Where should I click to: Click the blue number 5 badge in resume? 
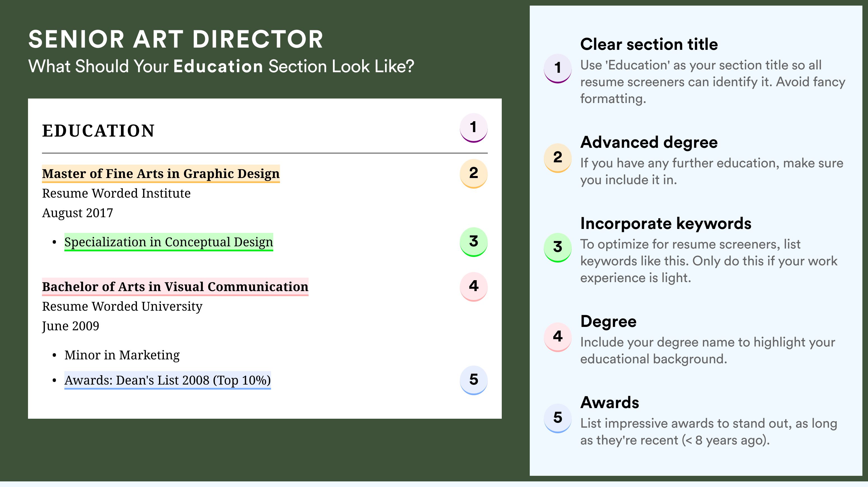473,380
